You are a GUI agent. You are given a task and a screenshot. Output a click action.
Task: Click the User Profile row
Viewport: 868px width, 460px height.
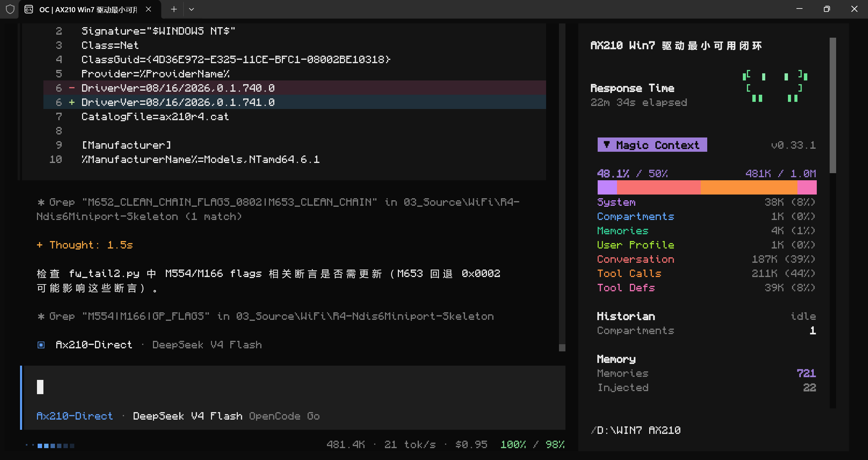706,245
